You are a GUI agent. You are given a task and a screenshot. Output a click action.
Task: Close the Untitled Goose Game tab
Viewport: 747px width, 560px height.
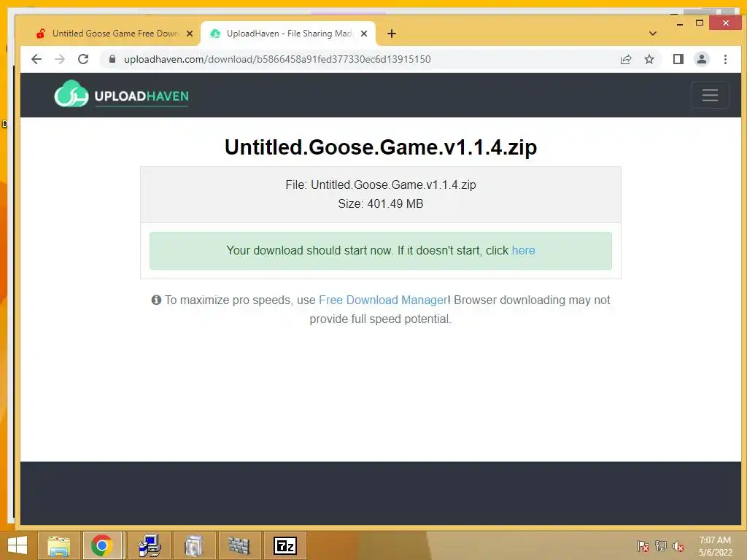point(190,34)
